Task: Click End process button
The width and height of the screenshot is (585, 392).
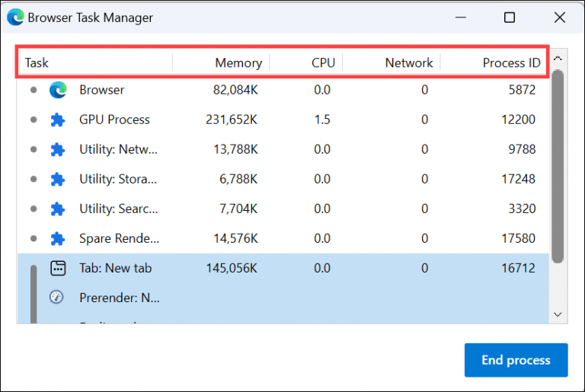Action: click(516, 360)
